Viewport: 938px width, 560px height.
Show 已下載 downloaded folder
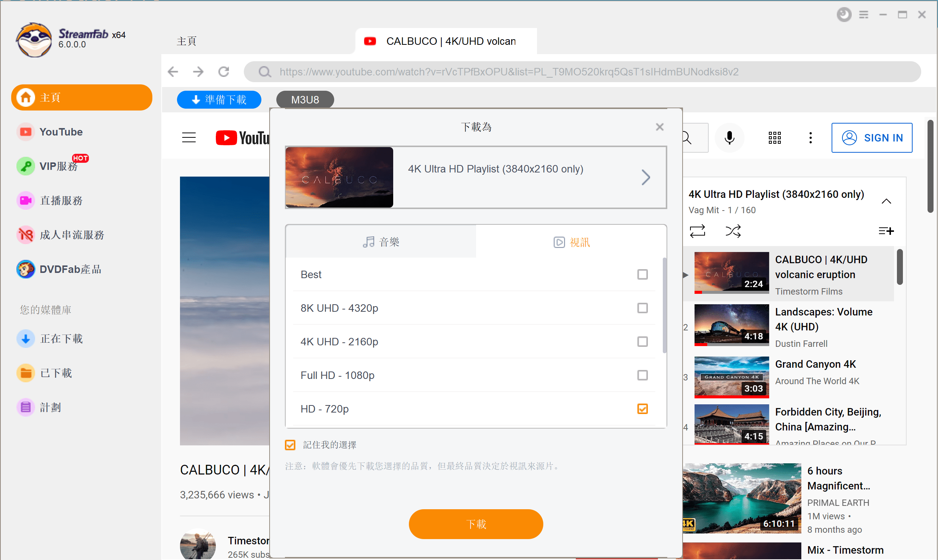point(44,373)
